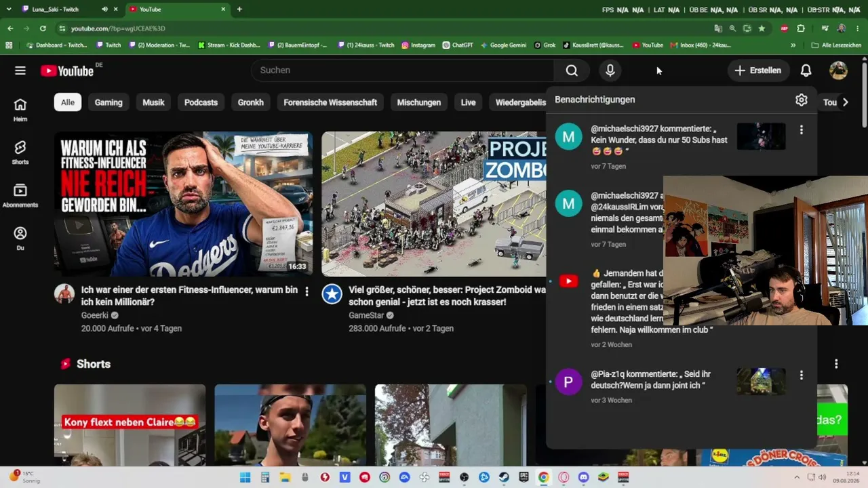Open the browser extensions puzzle icon
Viewport: 868px width, 488px height.
(801, 28)
